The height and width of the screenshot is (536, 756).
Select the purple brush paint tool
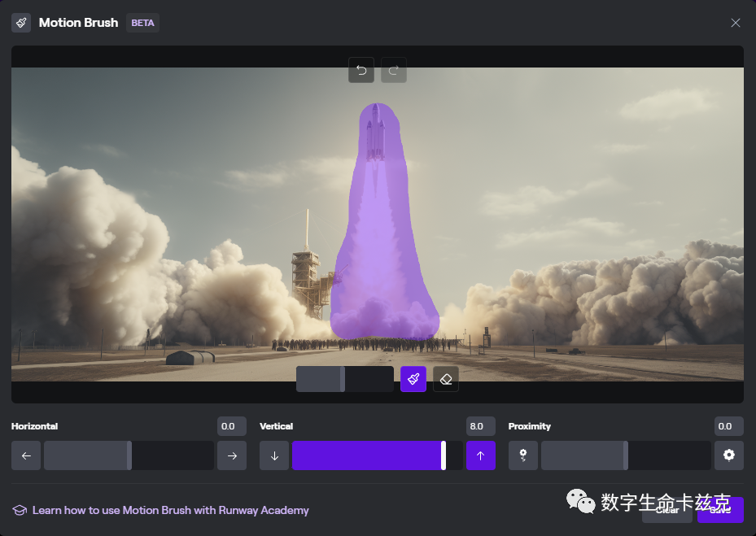(x=413, y=379)
